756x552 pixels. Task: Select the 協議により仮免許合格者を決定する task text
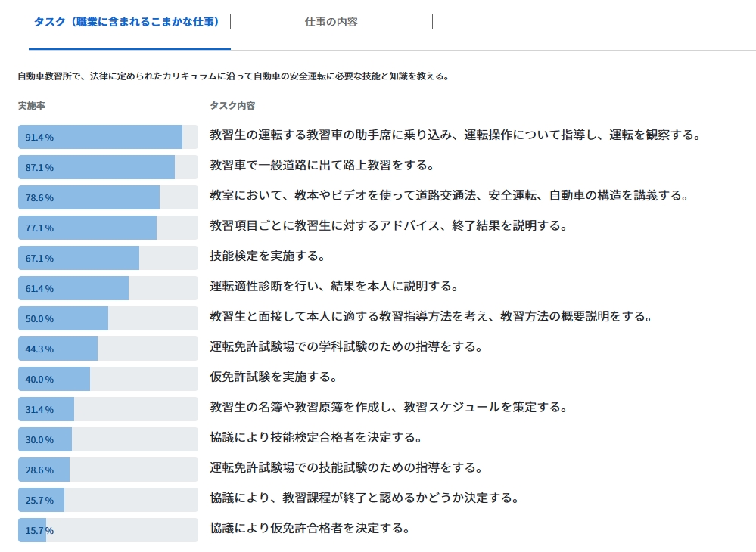pos(310,529)
